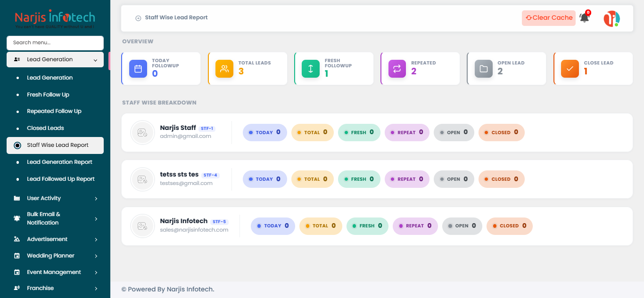Click the Bulk Email & Notification icon
Viewport: 644px width, 298px height.
coord(17,218)
